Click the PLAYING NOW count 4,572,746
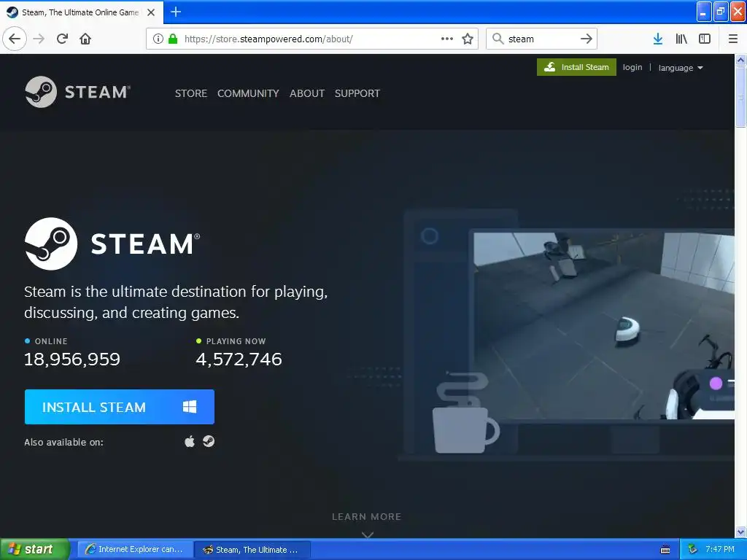 pyautogui.click(x=239, y=359)
